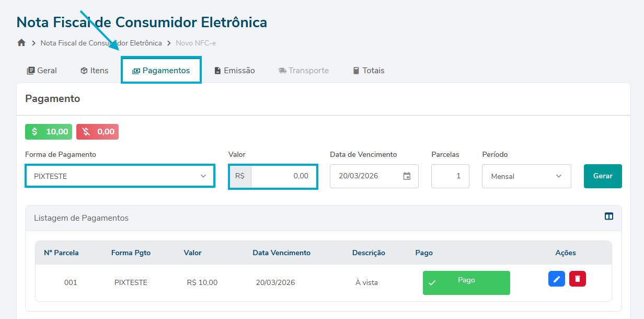Click the red pending amount badge

[98, 132]
